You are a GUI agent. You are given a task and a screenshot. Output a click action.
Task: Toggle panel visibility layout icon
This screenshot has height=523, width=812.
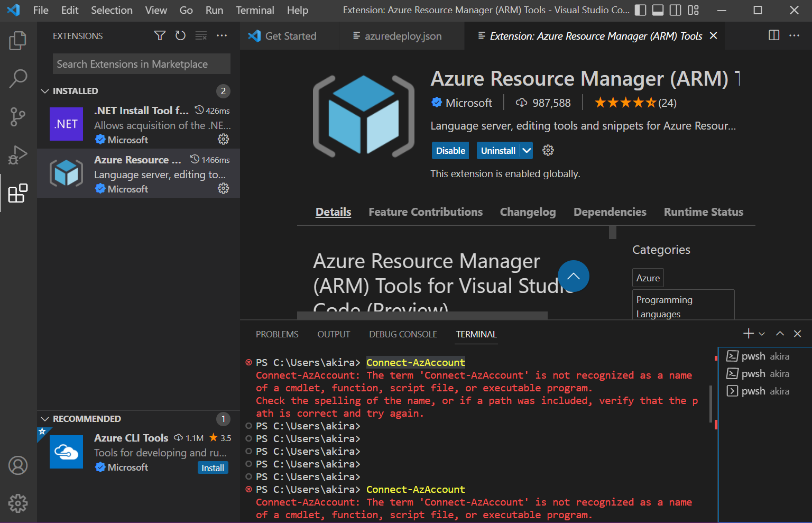pyautogui.click(x=658, y=10)
